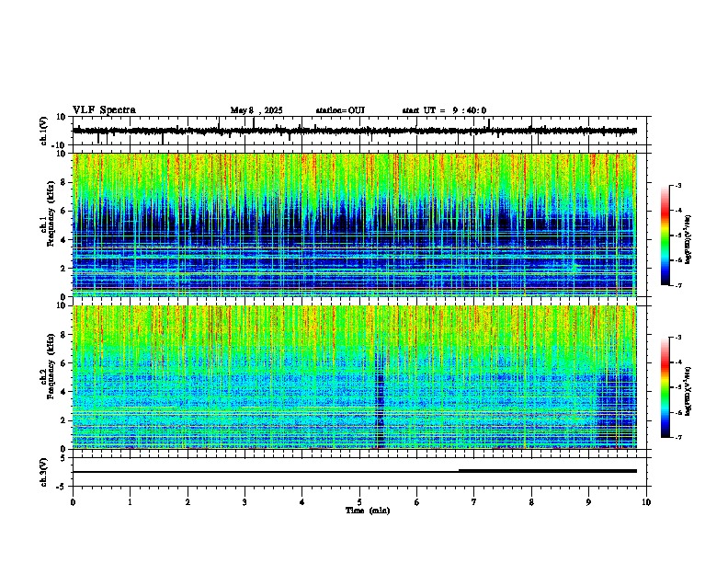
Task: Click the "start UT = 9 :40: 0" text
Action: tap(444, 110)
